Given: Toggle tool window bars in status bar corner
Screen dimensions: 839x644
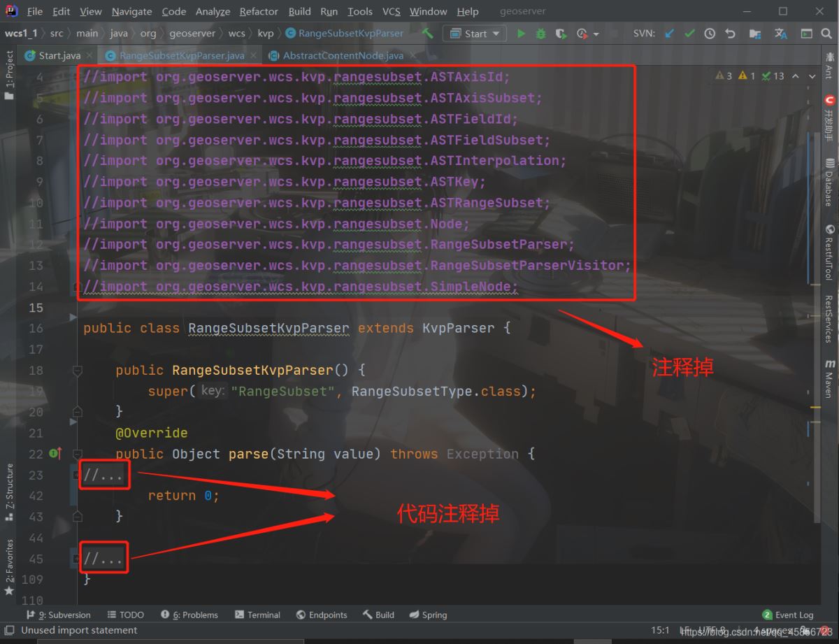Looking at the screenshot, I should click(10, 631).
